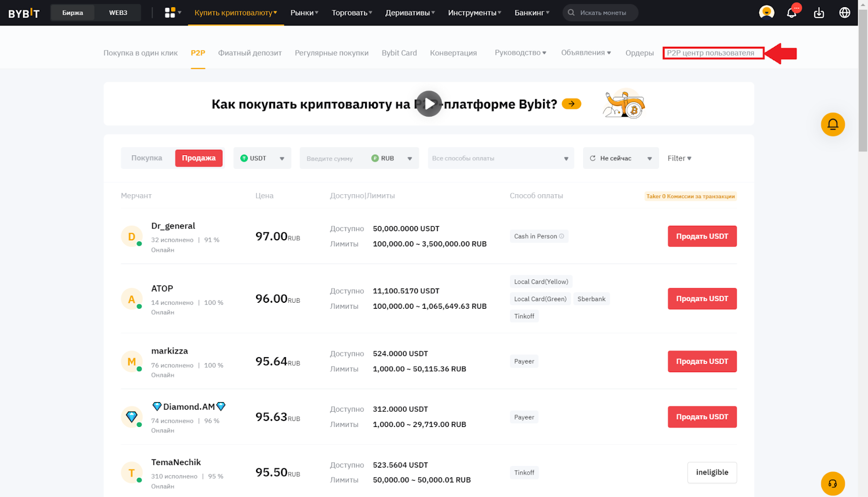
Task: Click the Искать монеты search field
Action: click(600, 12)
